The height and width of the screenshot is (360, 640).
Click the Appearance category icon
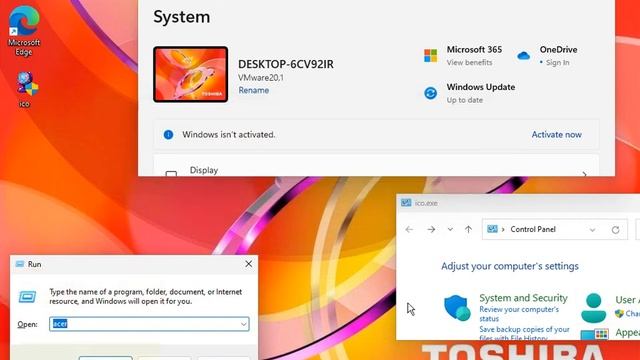[595, 334]
